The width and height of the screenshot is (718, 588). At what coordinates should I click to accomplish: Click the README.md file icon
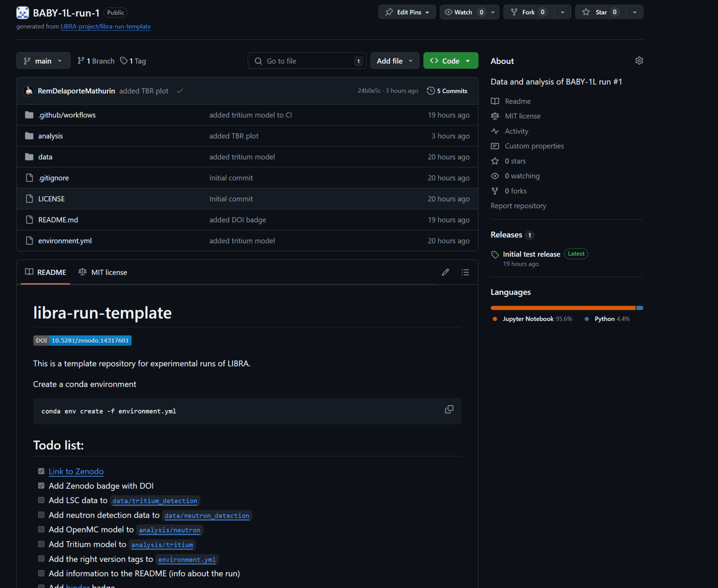29,220
